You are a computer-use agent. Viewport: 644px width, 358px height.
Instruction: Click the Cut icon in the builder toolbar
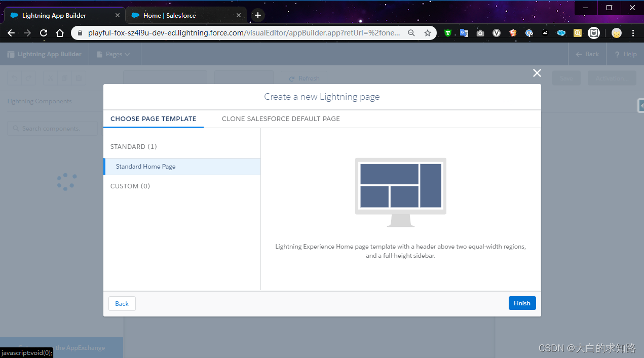click(x=51, y=78)
